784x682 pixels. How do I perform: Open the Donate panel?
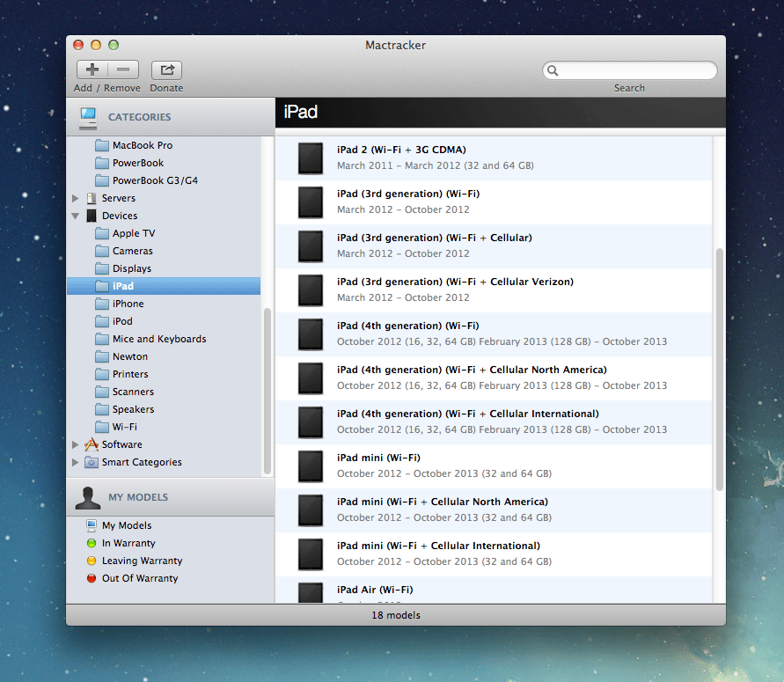(166, 69)
